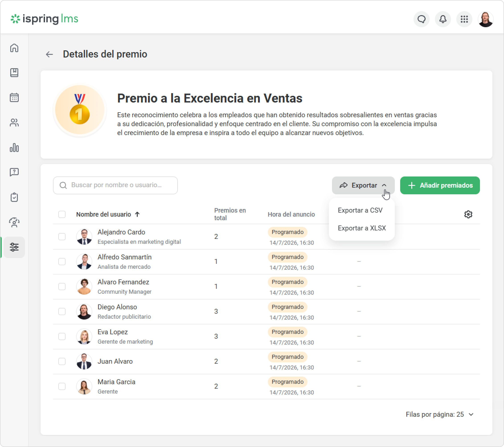Open the bar chart reports icon
504x447 pixels.
click(14, 148)
